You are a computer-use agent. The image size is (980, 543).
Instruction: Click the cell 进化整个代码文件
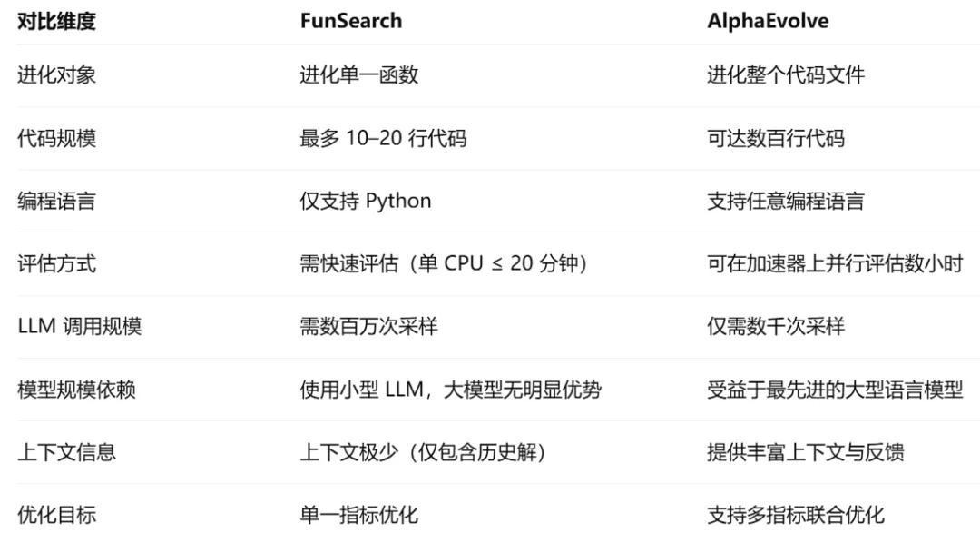(786, 75)
